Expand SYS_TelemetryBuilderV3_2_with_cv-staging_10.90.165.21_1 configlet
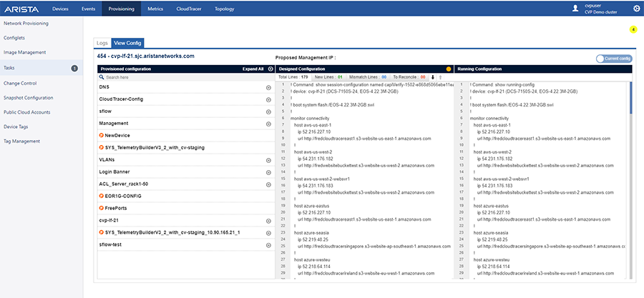Viewport: 644px width, 298px height. [x=268, y=233]
